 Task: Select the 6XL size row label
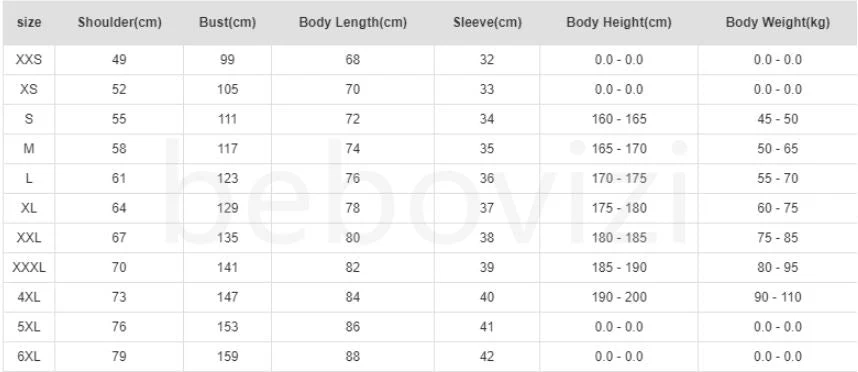click(29, 356)
